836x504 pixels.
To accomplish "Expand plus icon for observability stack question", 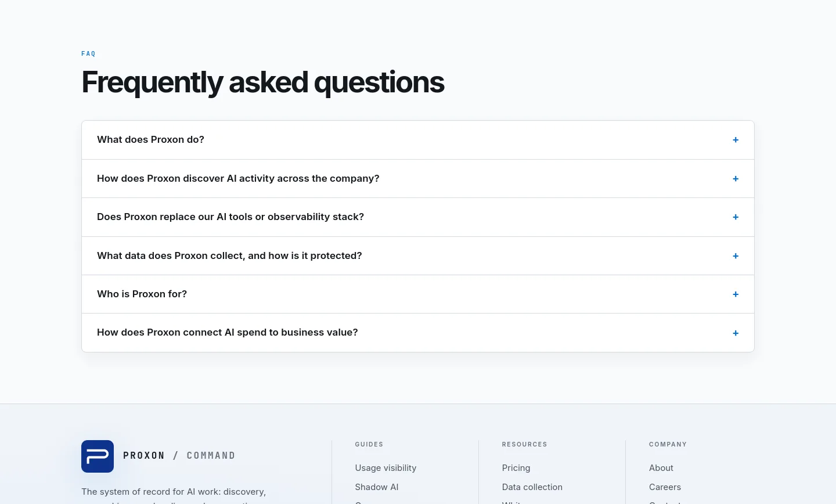I will click(x=736, y=217).
